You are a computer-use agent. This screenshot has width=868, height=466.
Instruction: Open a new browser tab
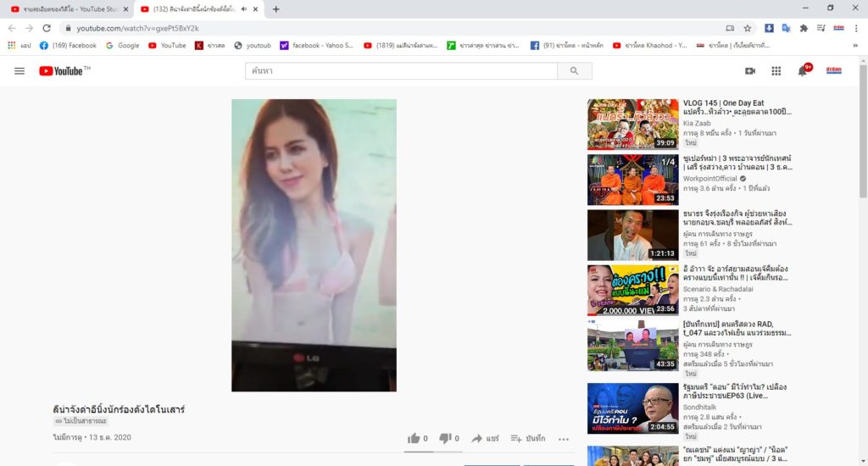[275, 8]
